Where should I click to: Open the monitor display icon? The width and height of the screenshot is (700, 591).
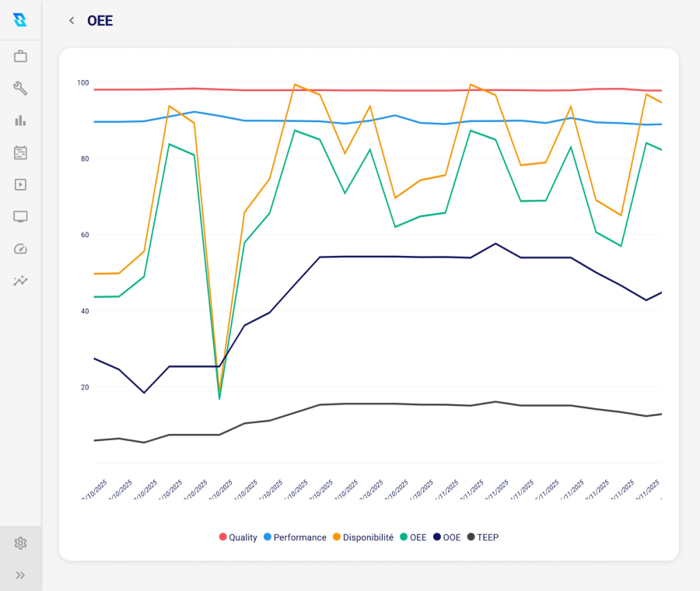[20, 216]
